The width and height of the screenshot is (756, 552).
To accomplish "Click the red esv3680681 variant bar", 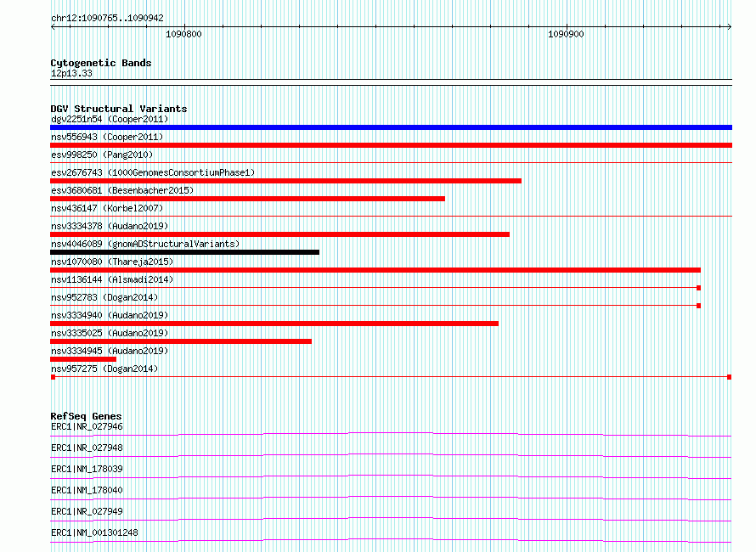I will coord(248,199).
